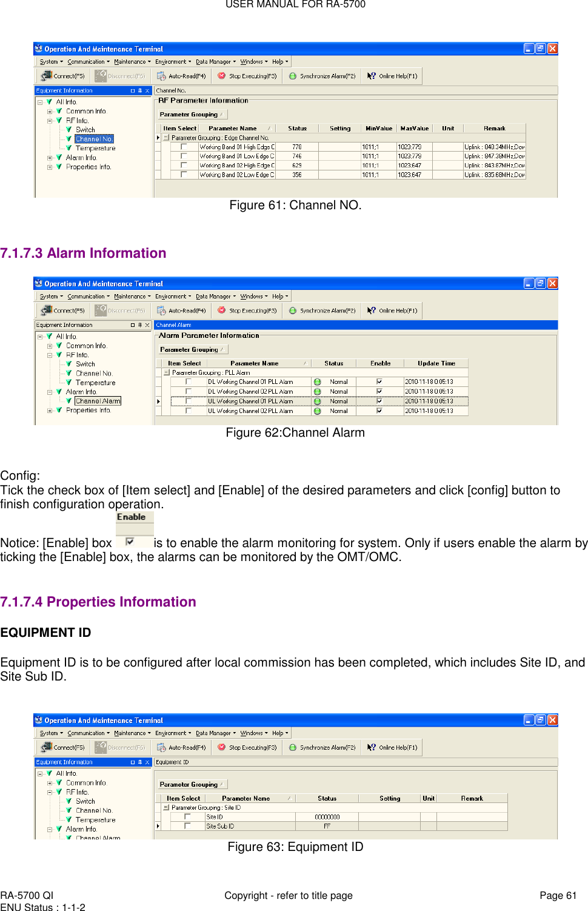Toggle Enable for UL Working Channel 01 PLL Alarm

(x=379, y=402)
